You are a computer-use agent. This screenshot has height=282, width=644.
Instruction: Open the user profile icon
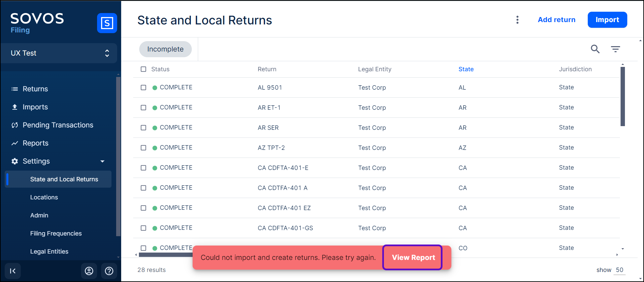click(89, 271)
